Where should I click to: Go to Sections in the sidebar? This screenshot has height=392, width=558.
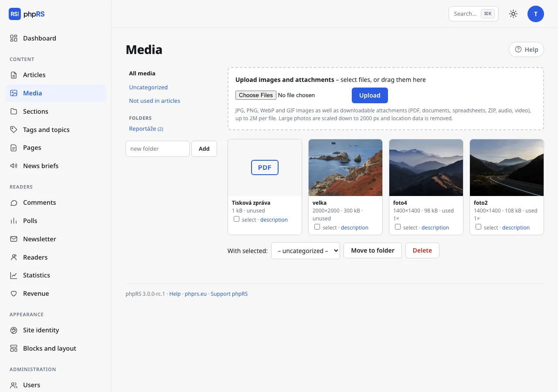pos(56,112)
